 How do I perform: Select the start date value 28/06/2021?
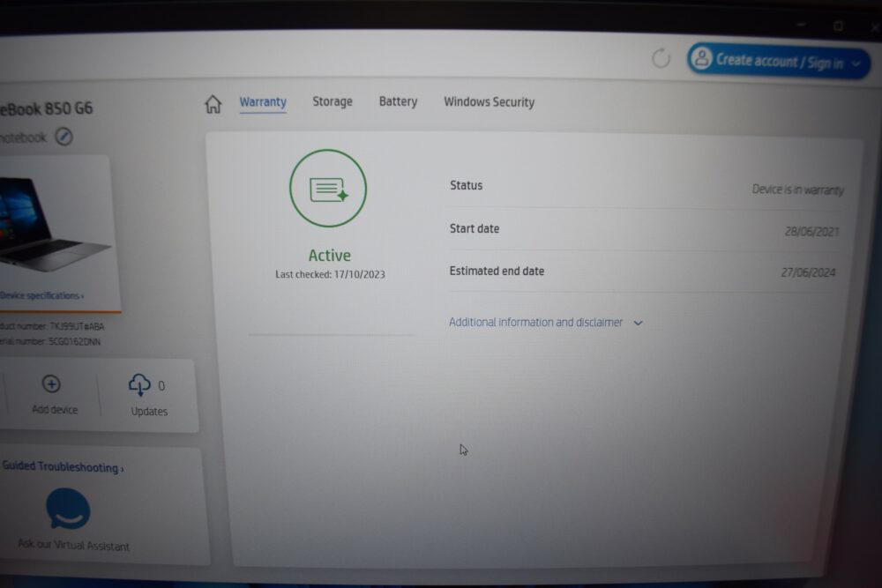(x=811, y=231)
